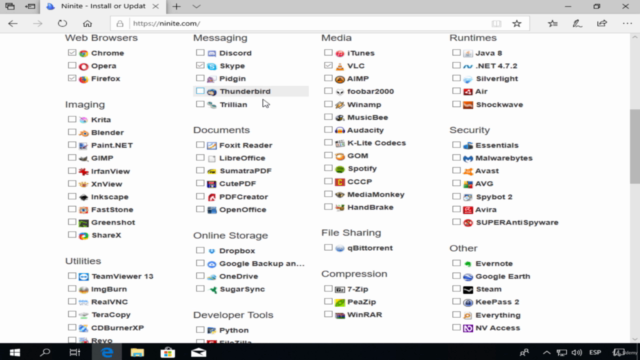Viewport: 640px width, 360px height.
Task: Check the Opera checkbox
Action: point(72,65)
